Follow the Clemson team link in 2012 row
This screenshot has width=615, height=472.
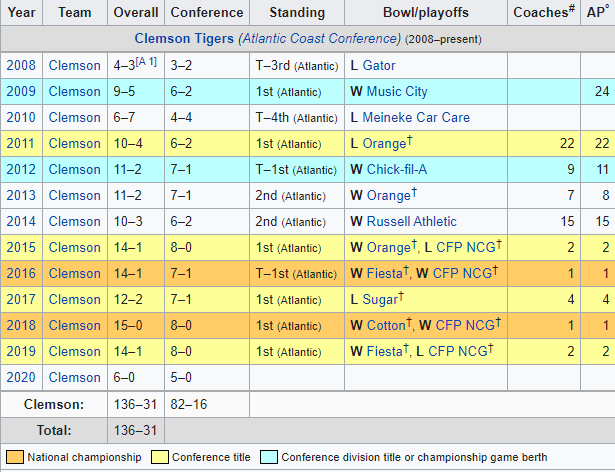(75, 169)
